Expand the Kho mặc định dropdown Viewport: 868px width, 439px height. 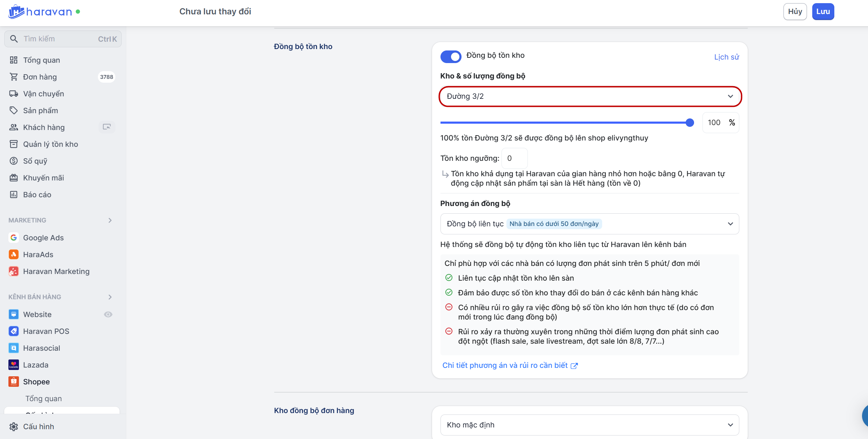point(590,425)
